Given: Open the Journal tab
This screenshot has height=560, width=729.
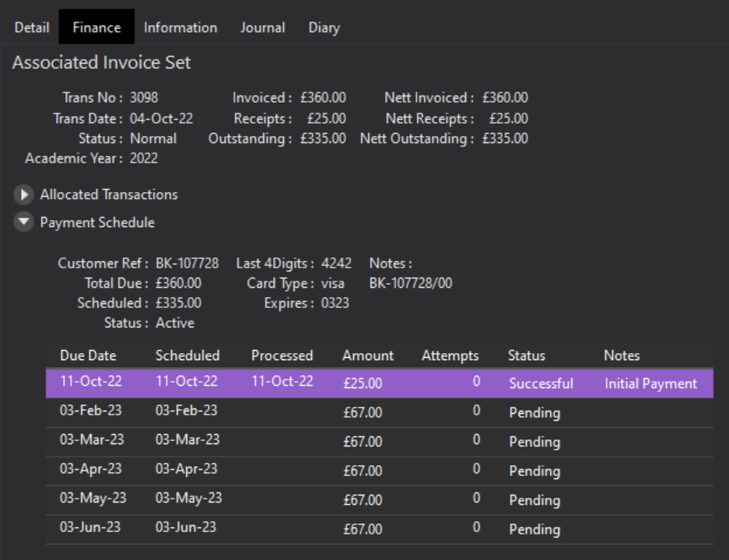Looking at the screenshot, I should [263, 27].
